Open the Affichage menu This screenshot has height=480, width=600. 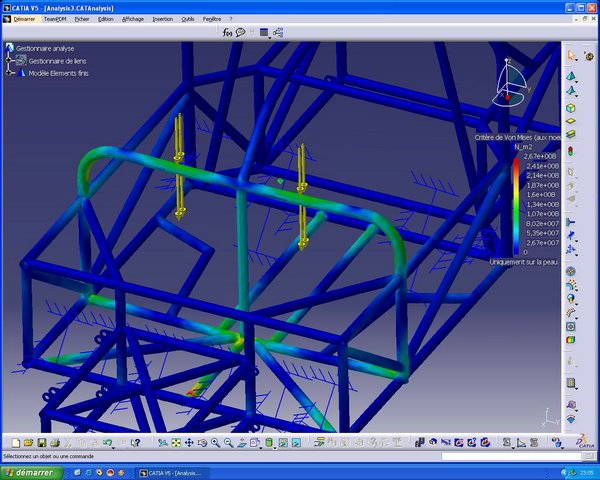point(133,19)
